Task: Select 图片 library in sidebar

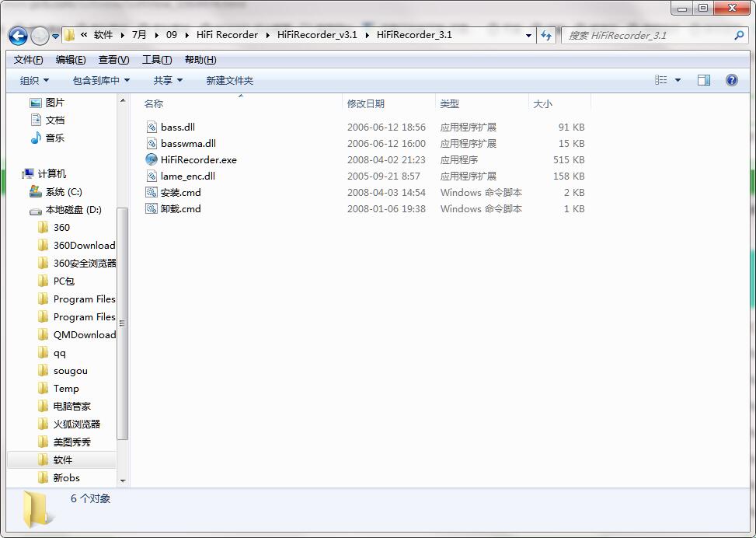Action: pos(47,103)
